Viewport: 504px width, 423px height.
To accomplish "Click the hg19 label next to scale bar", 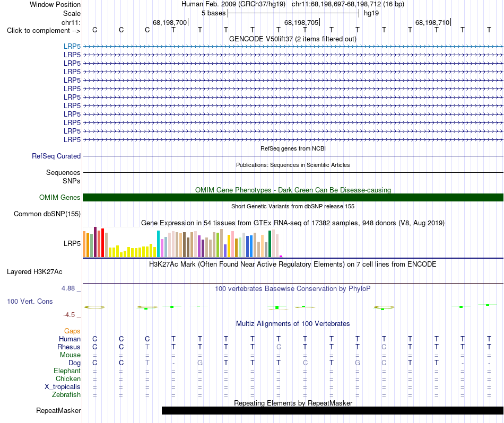I will click(x=371, y=13).
